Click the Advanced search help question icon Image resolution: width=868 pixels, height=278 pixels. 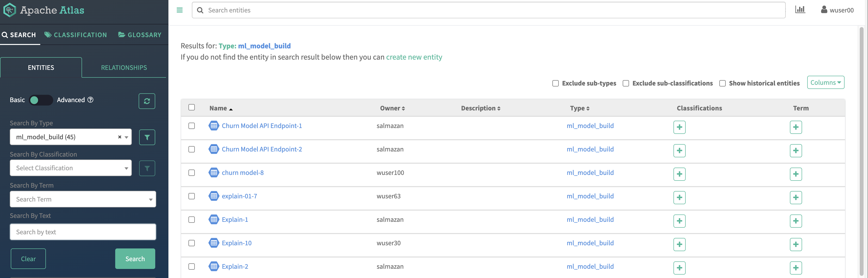click(90, 100)
